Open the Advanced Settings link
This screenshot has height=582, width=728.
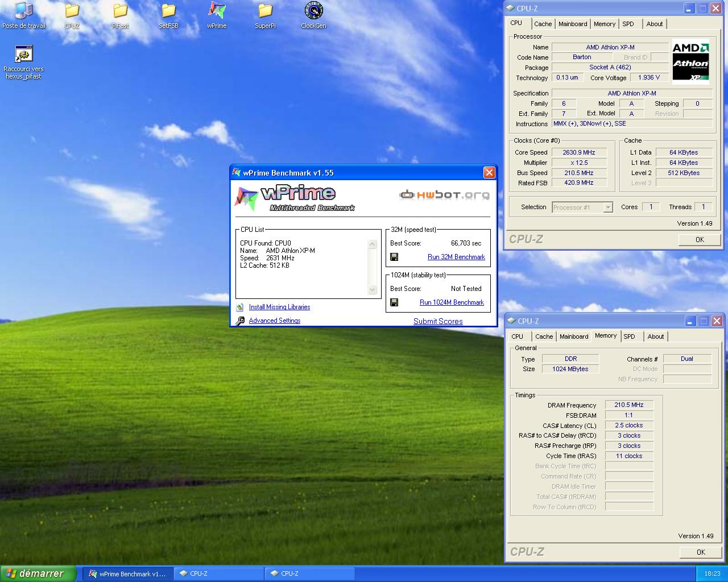(x=274, y=321)
